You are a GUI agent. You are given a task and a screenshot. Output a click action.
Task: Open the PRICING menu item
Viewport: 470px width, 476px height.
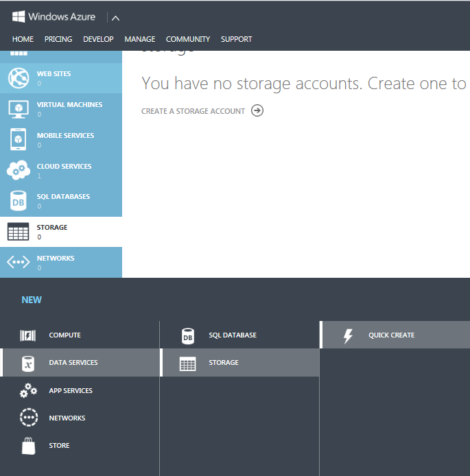[58, 39]
